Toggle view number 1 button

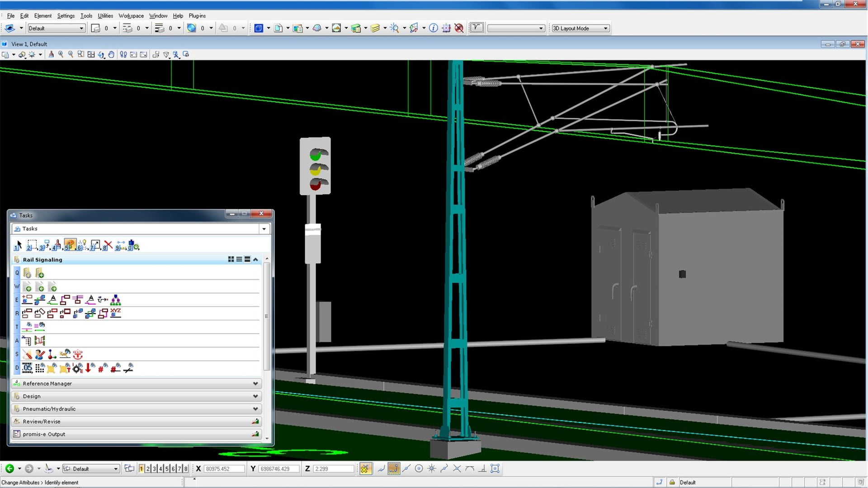[141, 469]
